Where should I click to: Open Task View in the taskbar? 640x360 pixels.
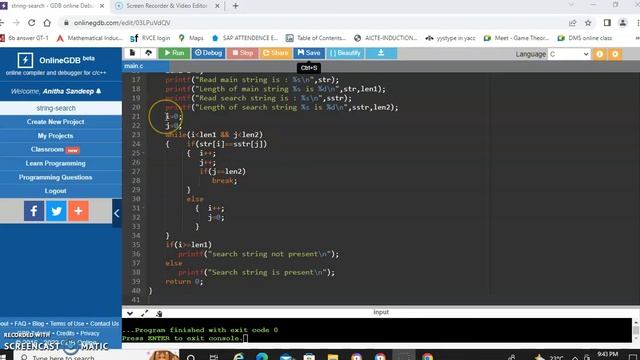[x=213, y=357]
